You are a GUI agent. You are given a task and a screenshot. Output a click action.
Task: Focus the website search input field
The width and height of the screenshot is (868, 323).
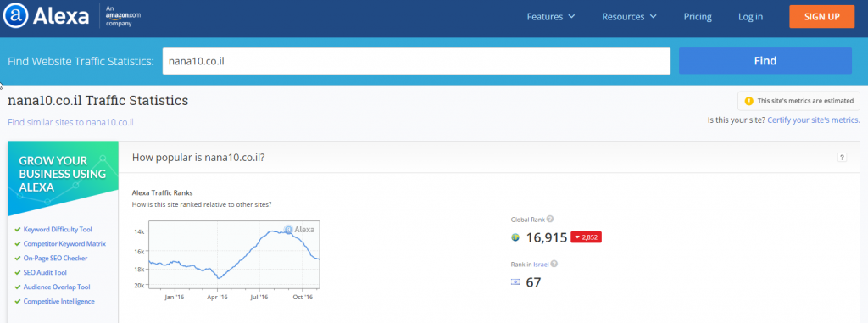click(416, 61)
